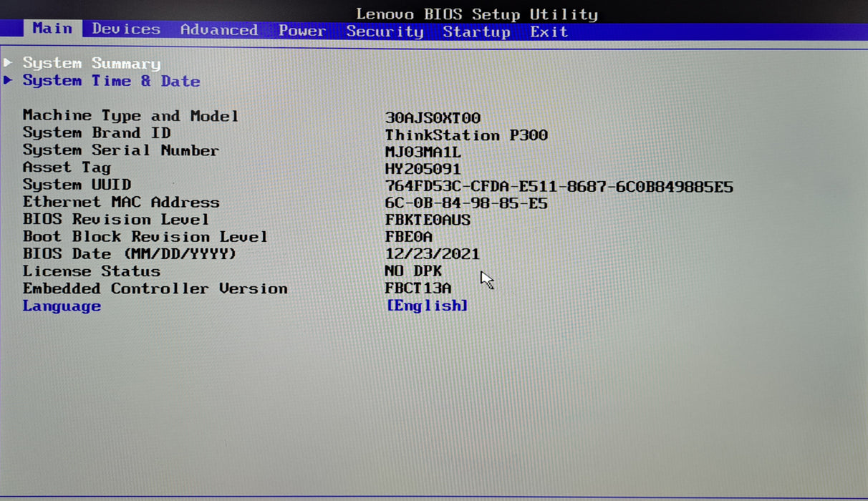Click Machine Type and Model label

pyautogui.click(x=130, y=116)
